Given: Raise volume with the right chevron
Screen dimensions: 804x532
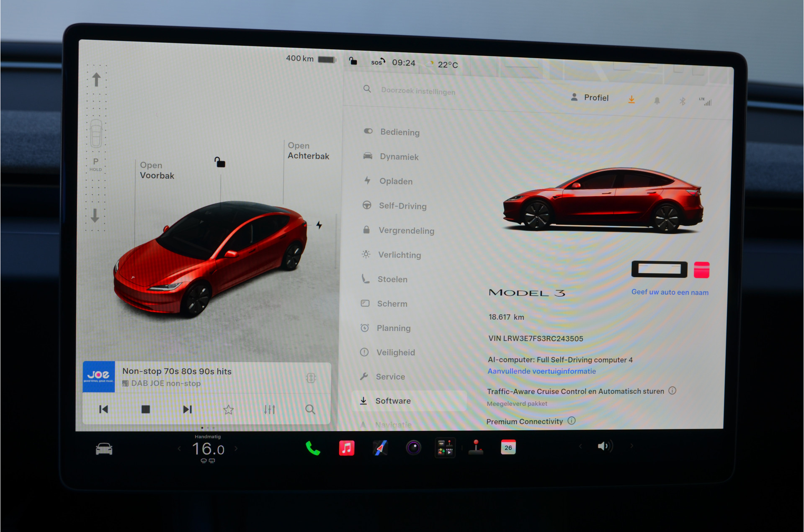Looking at the screenshot, I should click(631, 446).
